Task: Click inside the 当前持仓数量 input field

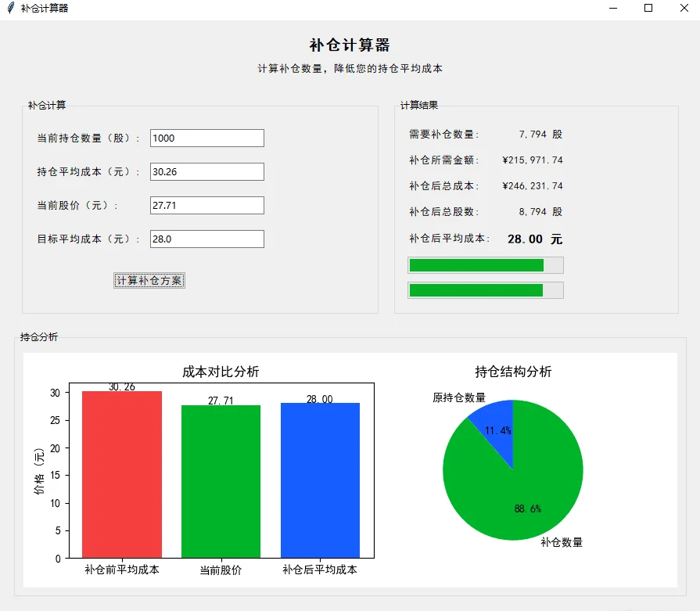Action: (x=206, y=137)
